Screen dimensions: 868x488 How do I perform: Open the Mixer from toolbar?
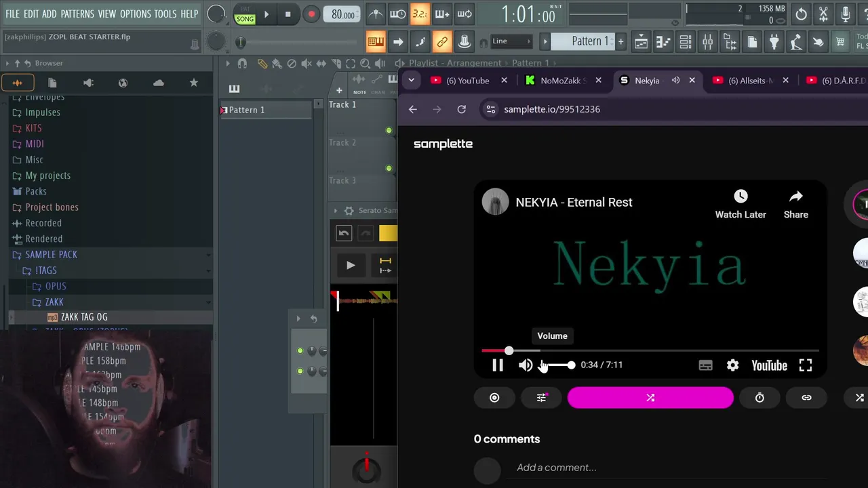click(x=707, y=42)
